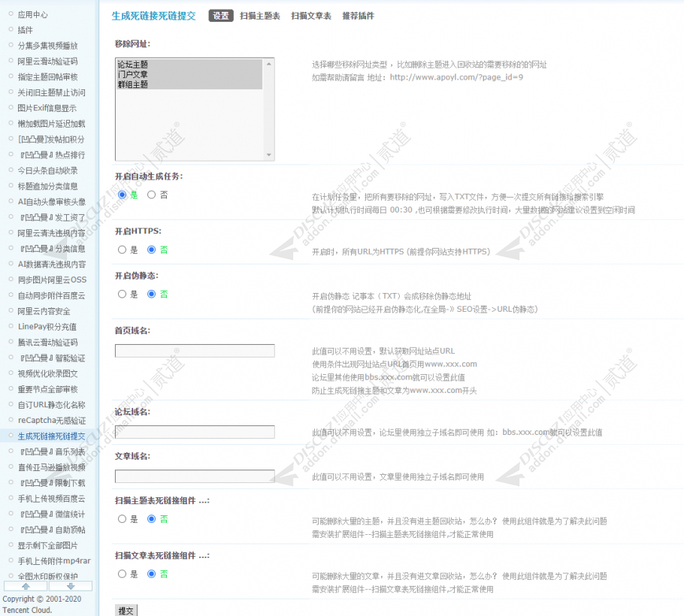Switch to the 扫描文章表 tab
The width and height of the screenshot is (684, 616).
click(311, 16)
